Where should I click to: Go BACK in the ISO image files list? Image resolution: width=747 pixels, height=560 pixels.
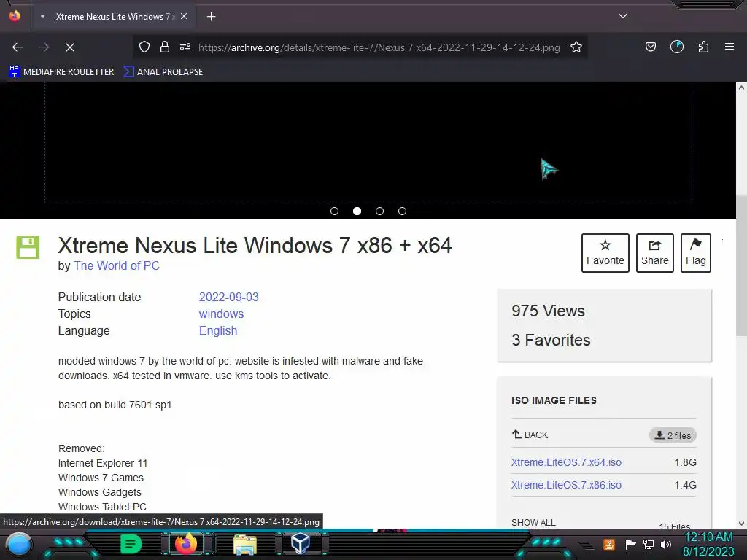pos(530,435)
